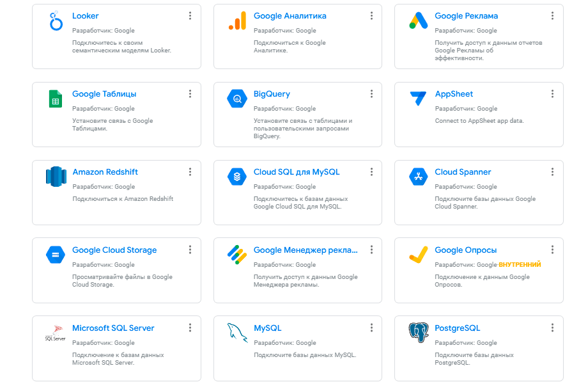Image resolution: width=588 pixels, height=382 pixels.
Task: Show more options for the BigQuery connector
Action: [x=371, y=94]
